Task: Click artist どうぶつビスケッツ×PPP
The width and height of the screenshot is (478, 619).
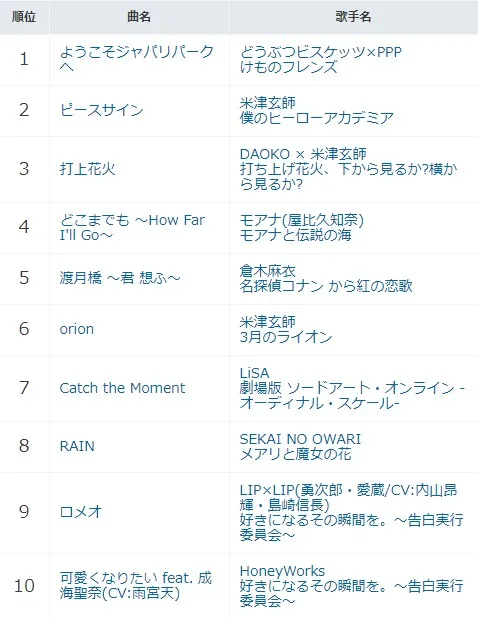Action: (x=321, y=52)
